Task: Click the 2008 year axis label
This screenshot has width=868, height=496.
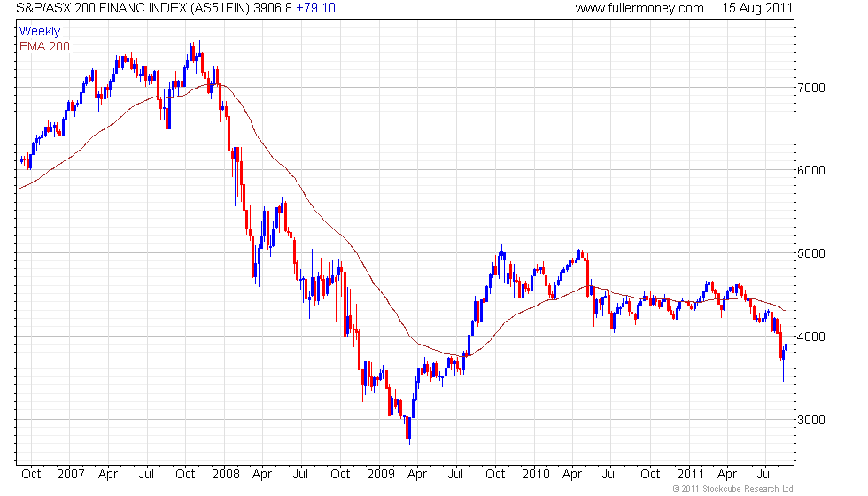Action: point(226,475)
